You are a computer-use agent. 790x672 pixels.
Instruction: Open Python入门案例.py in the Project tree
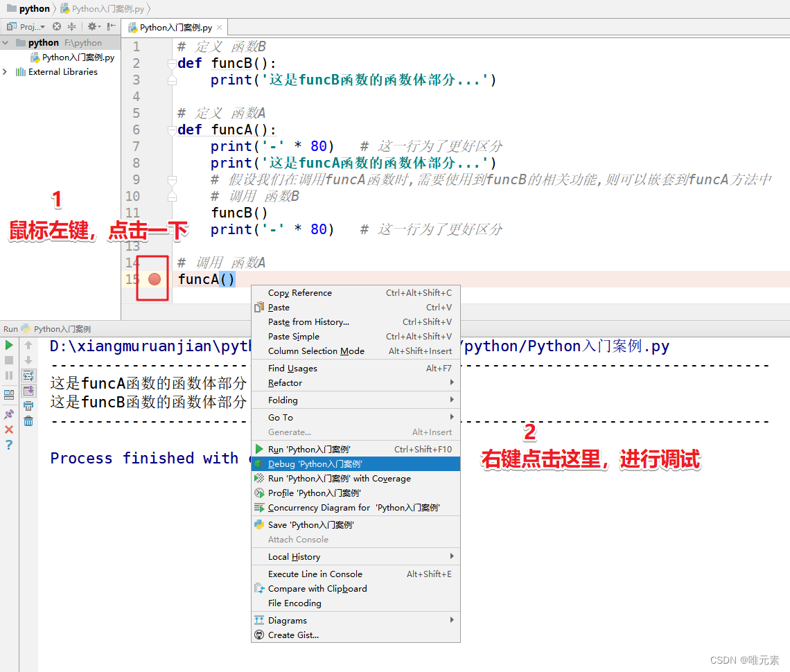[76, 58]
